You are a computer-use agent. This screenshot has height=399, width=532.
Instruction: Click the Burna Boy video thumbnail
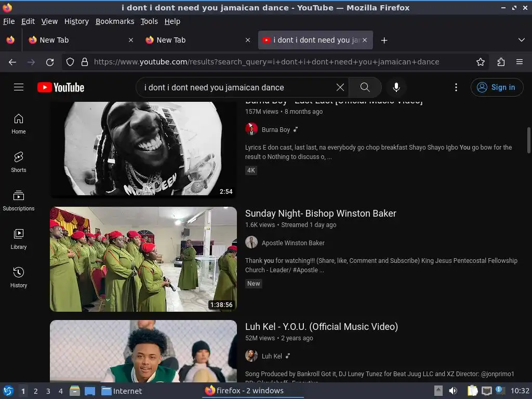(x=143, y=149)
